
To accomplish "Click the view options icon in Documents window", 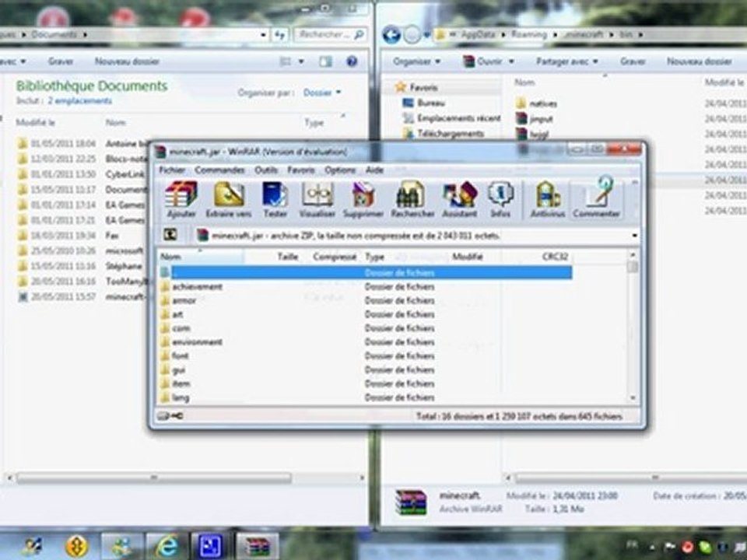I will pyautogui.click(x=286, y=61).
